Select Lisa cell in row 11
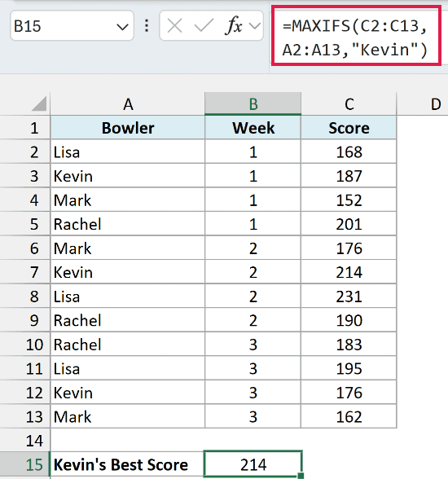This screenshot has height=479, width=448. pos(128,368)
